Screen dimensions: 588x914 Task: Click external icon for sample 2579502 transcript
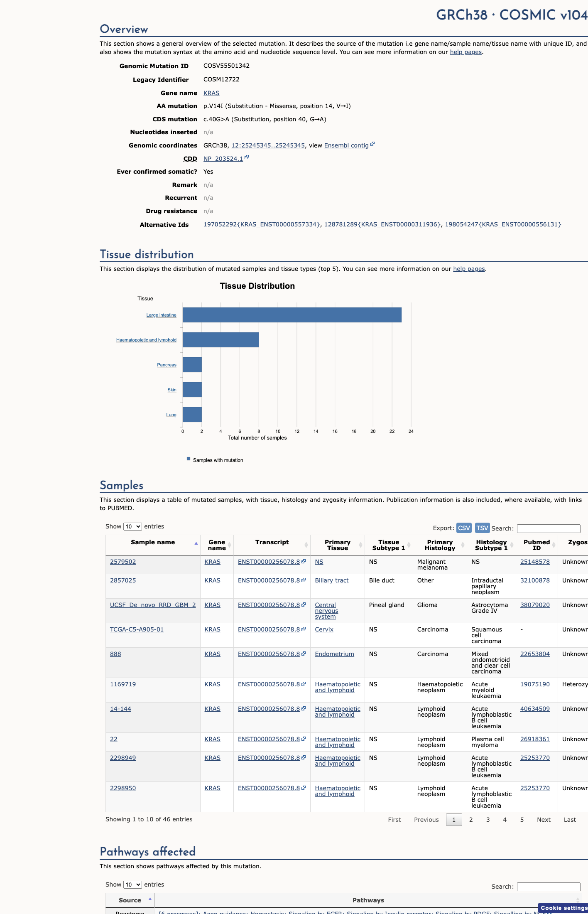coord(304,561)
